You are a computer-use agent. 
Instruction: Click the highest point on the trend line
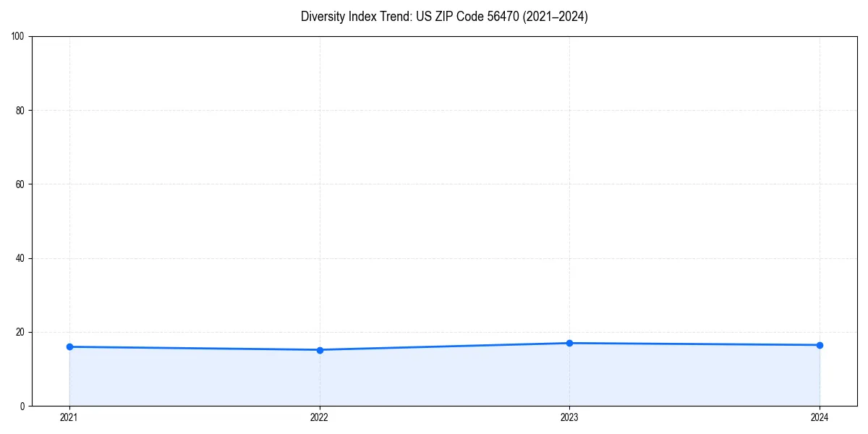pos(569,343)
